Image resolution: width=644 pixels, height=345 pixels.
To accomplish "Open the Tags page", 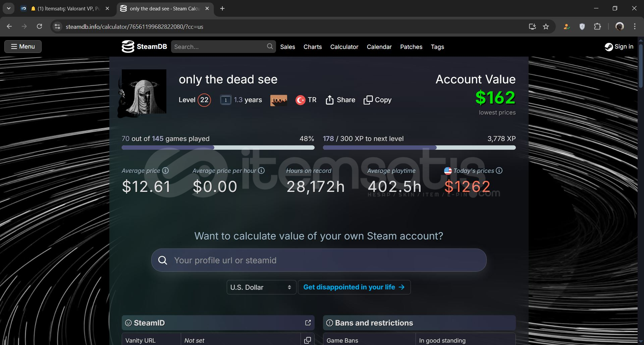I will (437, 47).
